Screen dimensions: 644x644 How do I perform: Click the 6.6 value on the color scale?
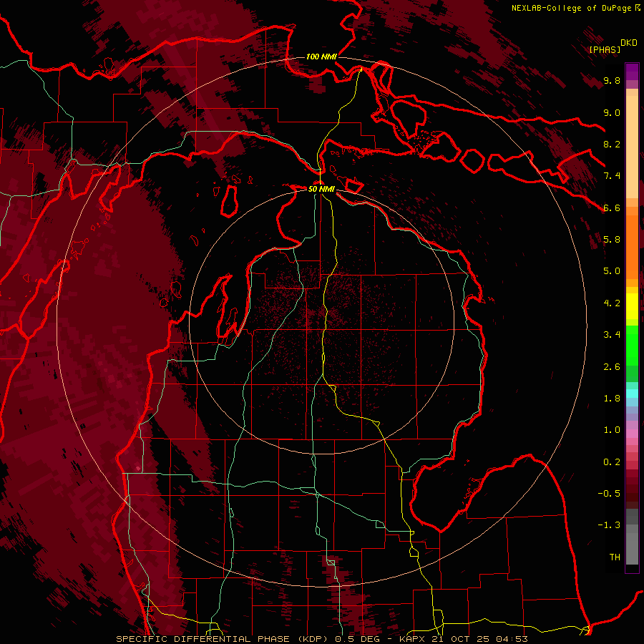pos(612,208)
